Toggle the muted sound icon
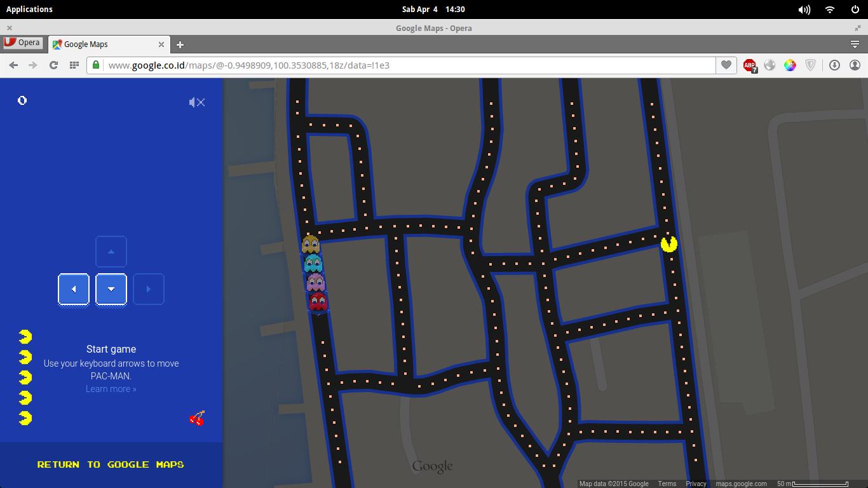Image resolution: width=868 pixels, height=488 pixels. 197,102
